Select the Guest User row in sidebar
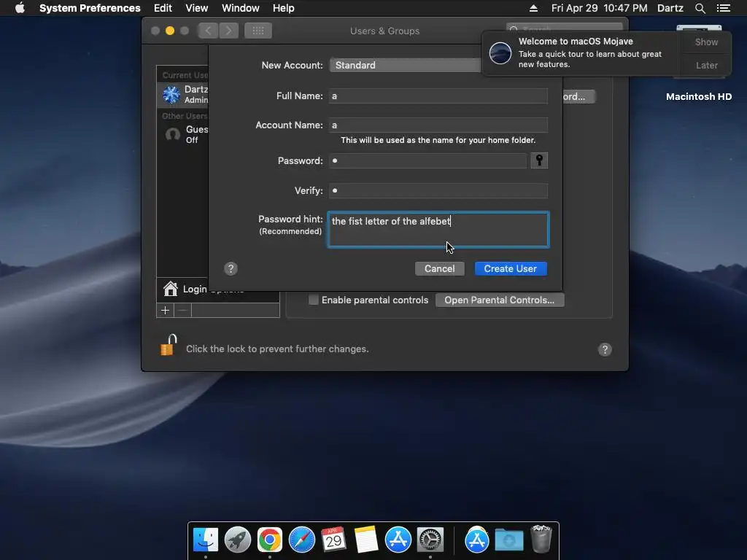The width and height of the screenshot is (747, 560). pos(183,134)
